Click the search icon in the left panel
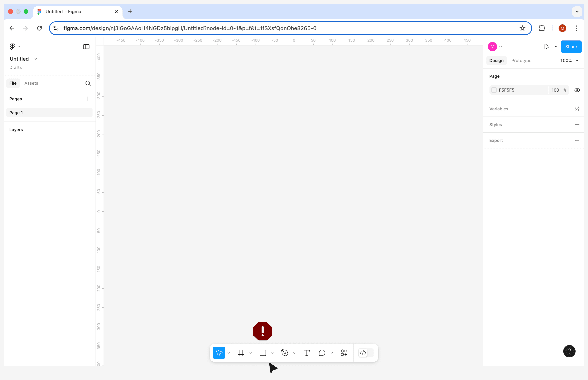This screenshot has height=380, width=588. (x=88, y=83)
